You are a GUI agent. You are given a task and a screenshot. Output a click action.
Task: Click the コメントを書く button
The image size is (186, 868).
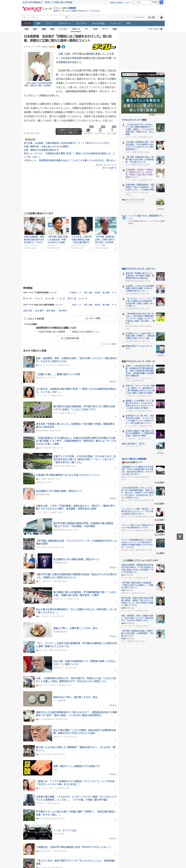pos(93,318)
